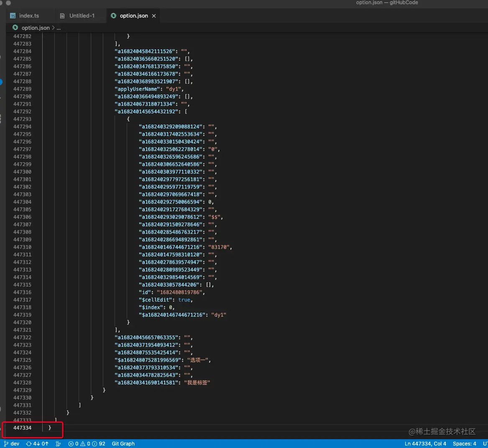This screenshot has height=448, width=488.
Task: Click the opening brace on line 447293
Action: 128,119
